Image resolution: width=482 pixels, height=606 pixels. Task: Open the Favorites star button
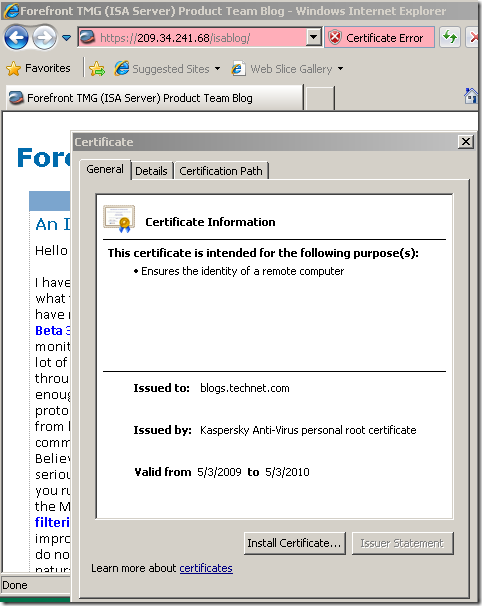coord(38,68)
